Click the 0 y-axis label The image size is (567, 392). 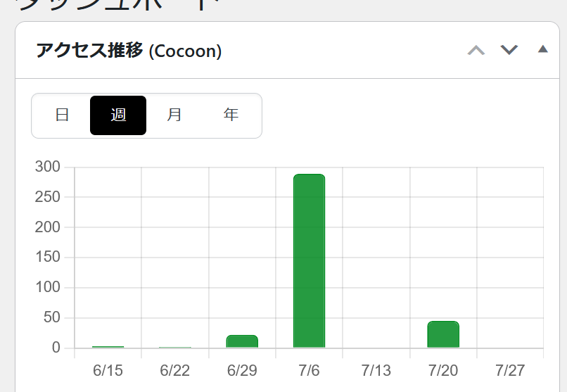(x=56, y=348)
